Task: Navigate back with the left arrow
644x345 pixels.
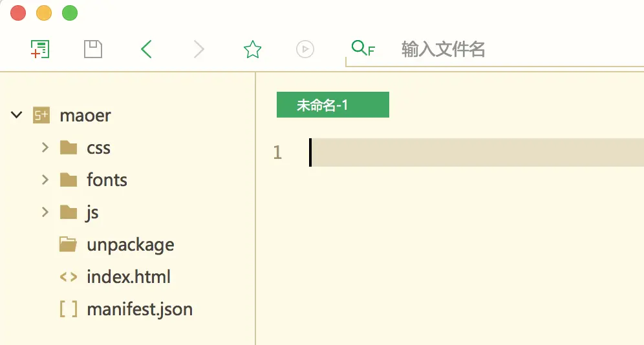Action: pyautogui.click(x=147, y=49)
